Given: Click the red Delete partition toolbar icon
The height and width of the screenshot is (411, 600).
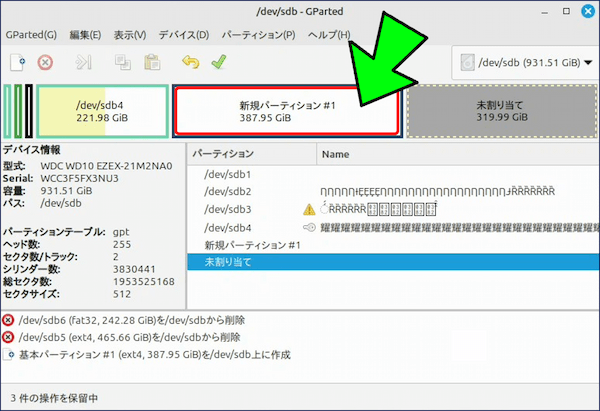Looking at the screenshot, I should point(45,63).
